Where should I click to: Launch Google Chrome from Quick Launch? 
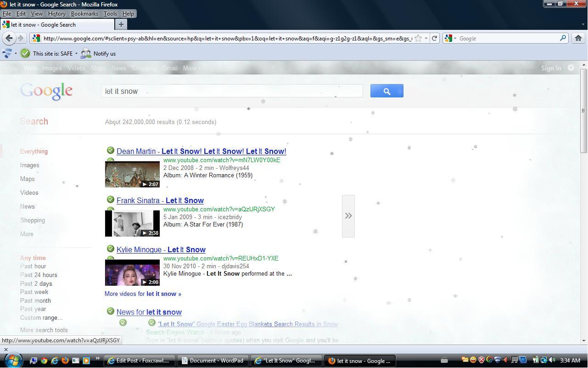pyautogui.click(x=44, y=361)
